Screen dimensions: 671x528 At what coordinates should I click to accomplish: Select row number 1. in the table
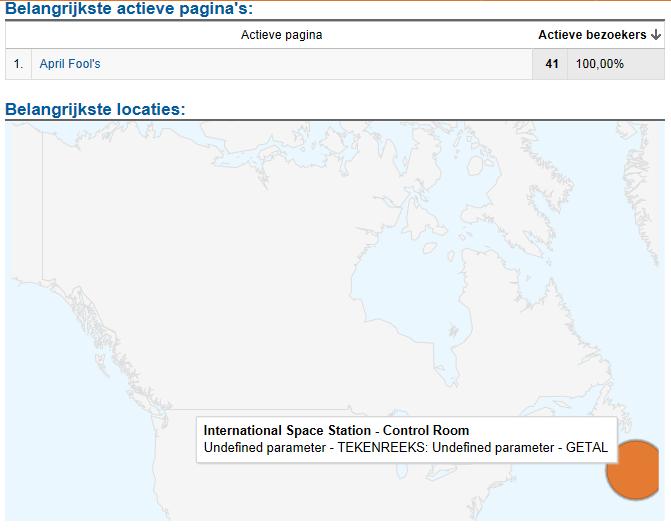coord(18,64)
